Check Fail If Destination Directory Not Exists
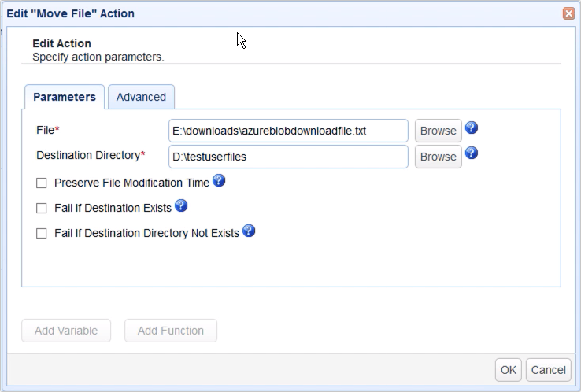The image size is (581, 392). (42, 234)
